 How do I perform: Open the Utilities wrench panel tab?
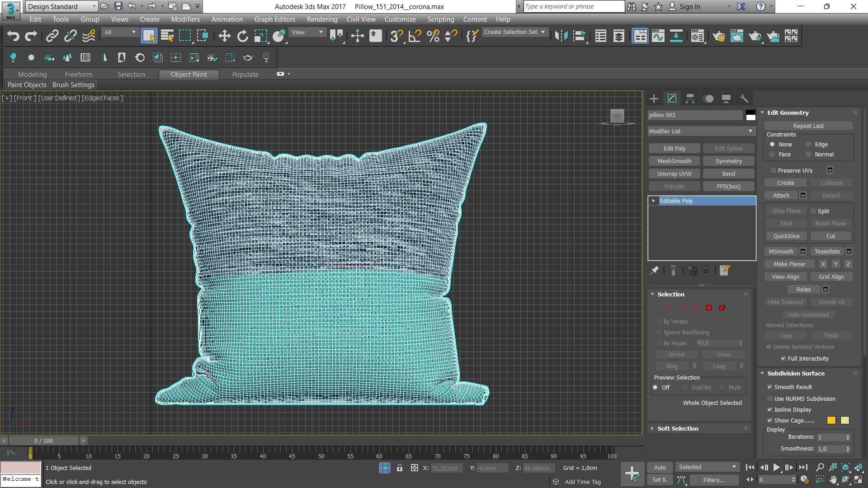click(744, 99)
